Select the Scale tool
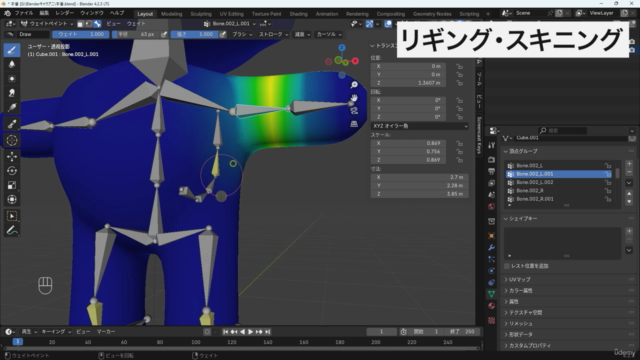Image resolution: width=640 pixels, height=360 pixels. click(x=12, y=185)
